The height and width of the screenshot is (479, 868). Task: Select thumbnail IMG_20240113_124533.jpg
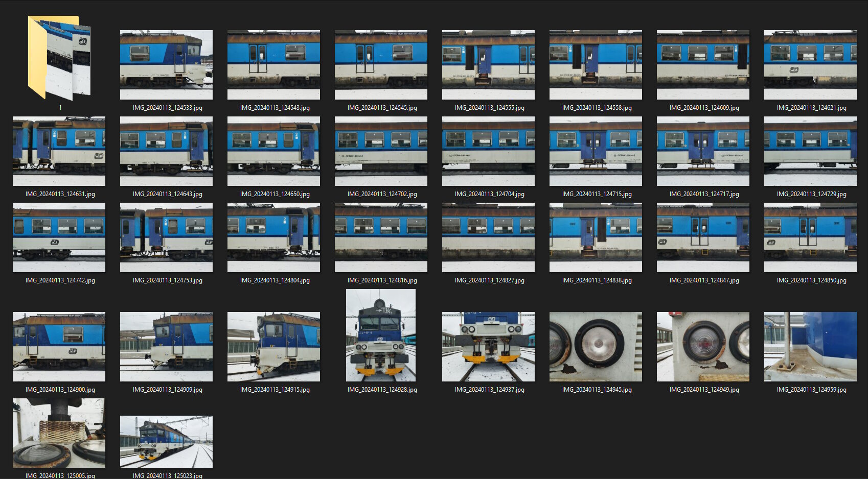pos(166,65)
